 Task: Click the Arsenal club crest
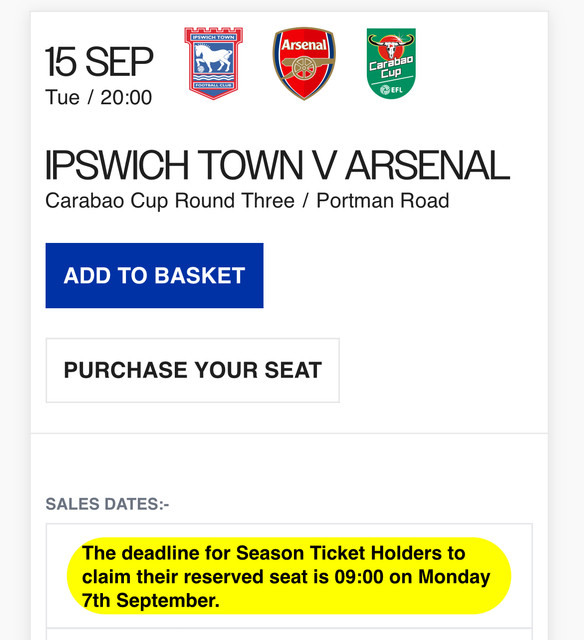coord(304,63)
